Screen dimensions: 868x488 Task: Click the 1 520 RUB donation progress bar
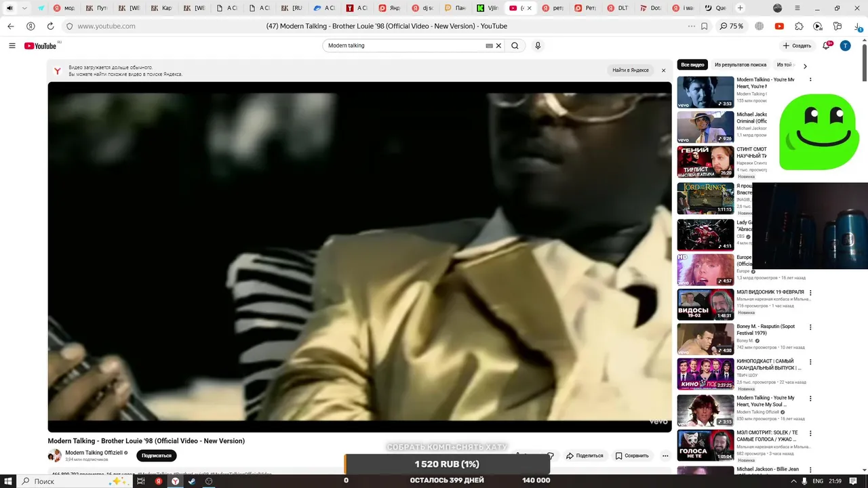click(x=447, y=464)
